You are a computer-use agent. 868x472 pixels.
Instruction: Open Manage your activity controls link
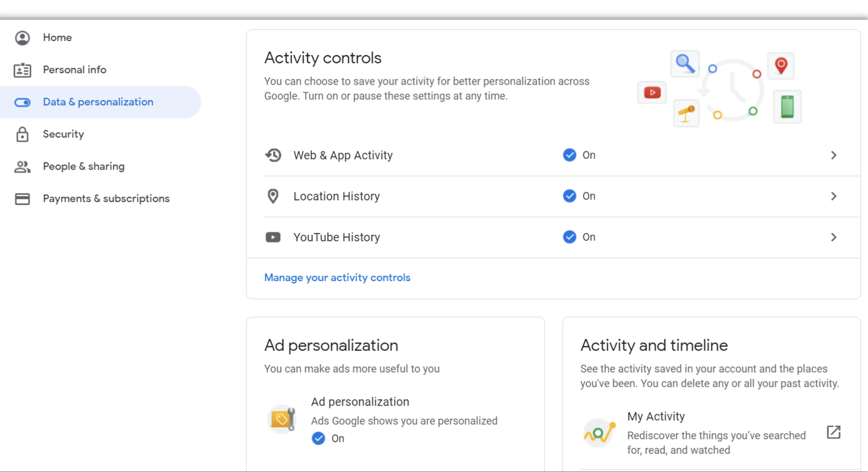(337, 278)
